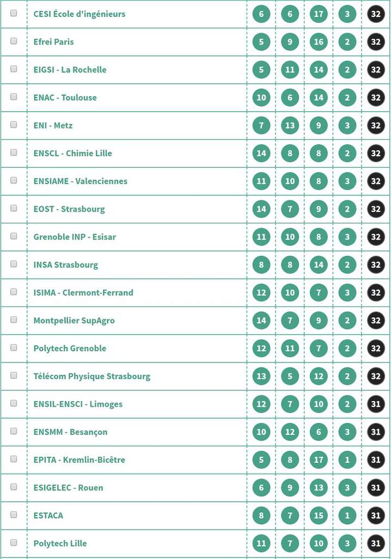Click the black 31 badge for ENSIL-ENSCI - Limoges
The width and height of the screenshot is (392, 559).
click(376, 404)
